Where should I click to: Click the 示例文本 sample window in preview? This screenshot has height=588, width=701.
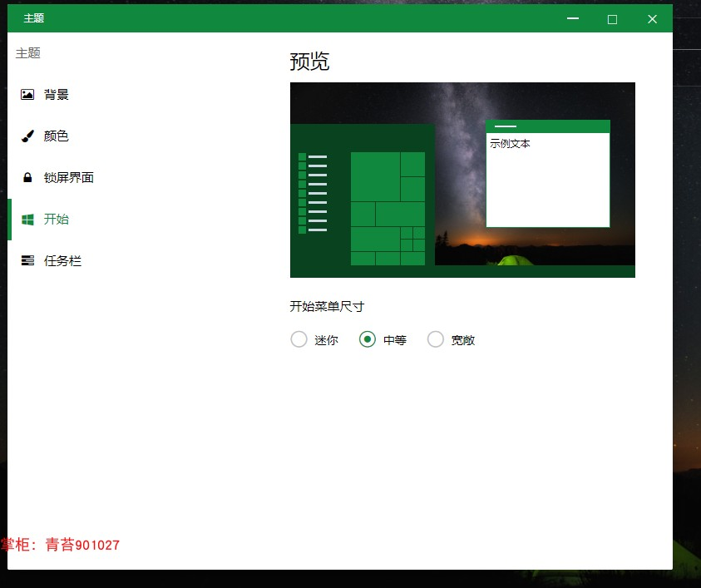tap(548, 174)
